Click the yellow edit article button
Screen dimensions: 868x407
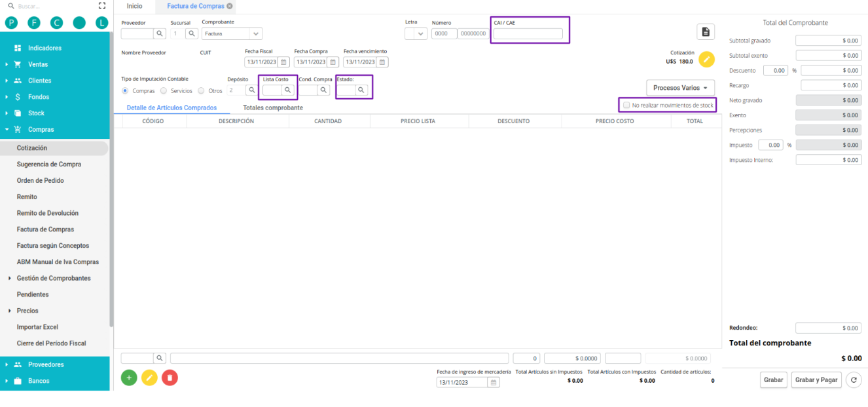click(149, 378)
